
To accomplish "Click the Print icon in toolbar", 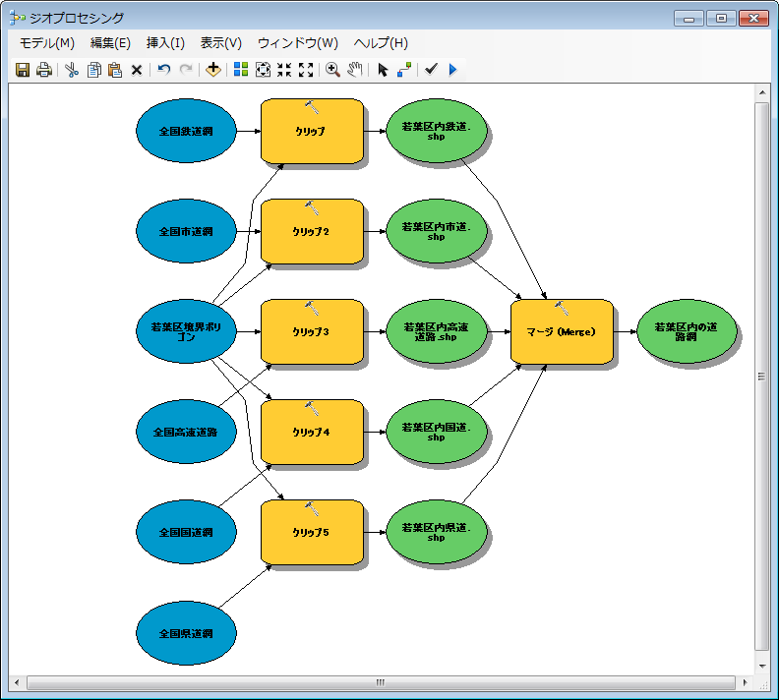I will click(x=44, y=70).
